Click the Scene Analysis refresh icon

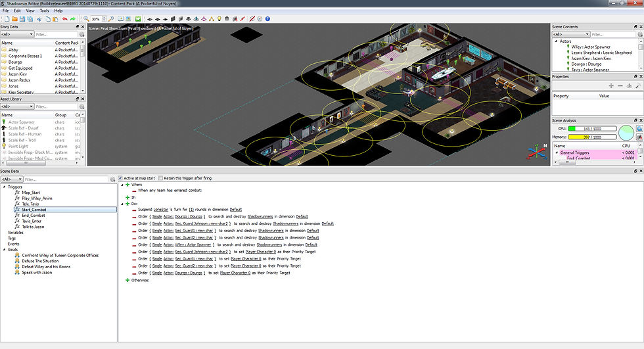[x=639, y=129]
